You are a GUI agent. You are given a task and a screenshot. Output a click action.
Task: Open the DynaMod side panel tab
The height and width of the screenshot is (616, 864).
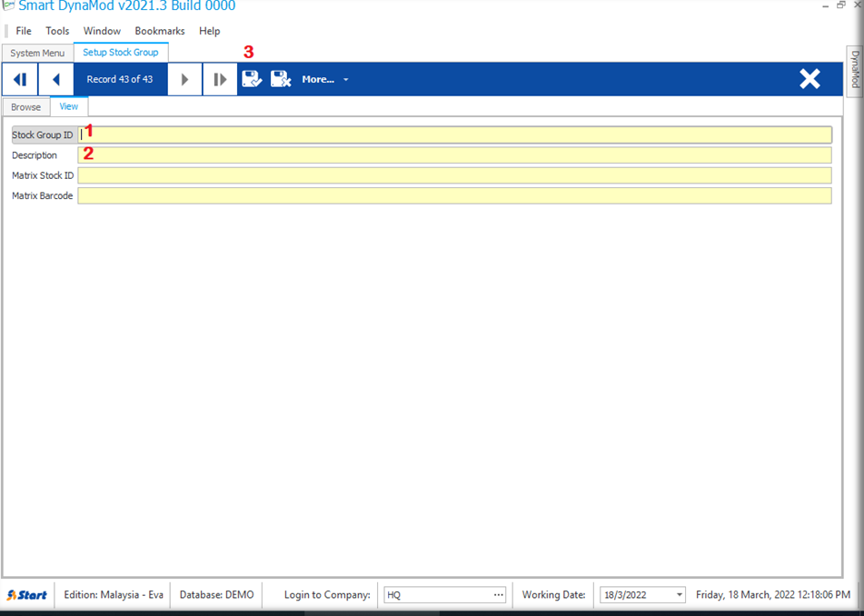(854, 70)
